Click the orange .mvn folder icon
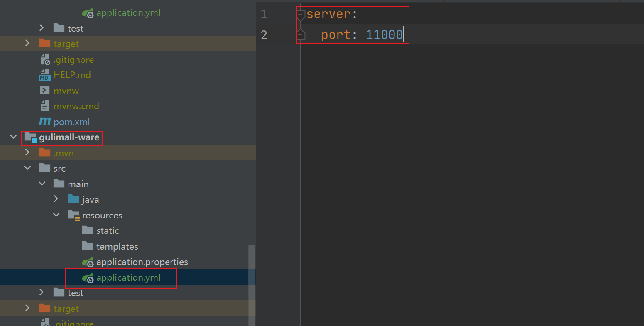Screen dimensions: 644x326 (45, 153)
